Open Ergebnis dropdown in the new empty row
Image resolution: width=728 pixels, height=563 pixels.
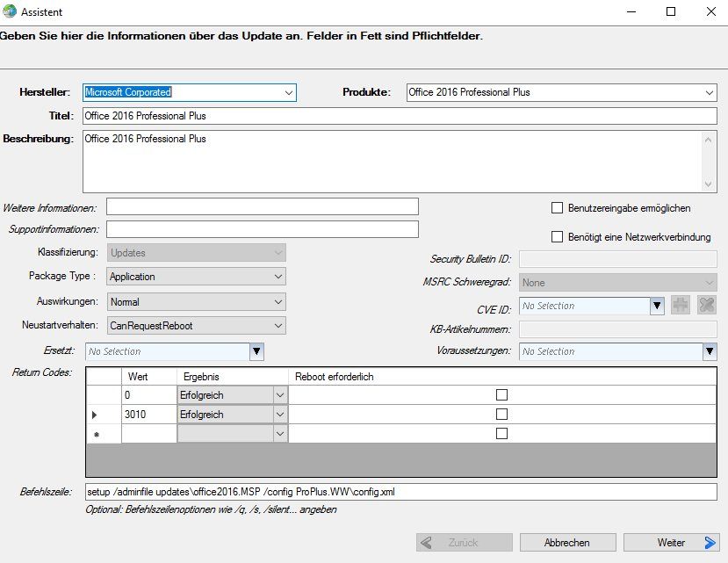(x=279, y=434)
